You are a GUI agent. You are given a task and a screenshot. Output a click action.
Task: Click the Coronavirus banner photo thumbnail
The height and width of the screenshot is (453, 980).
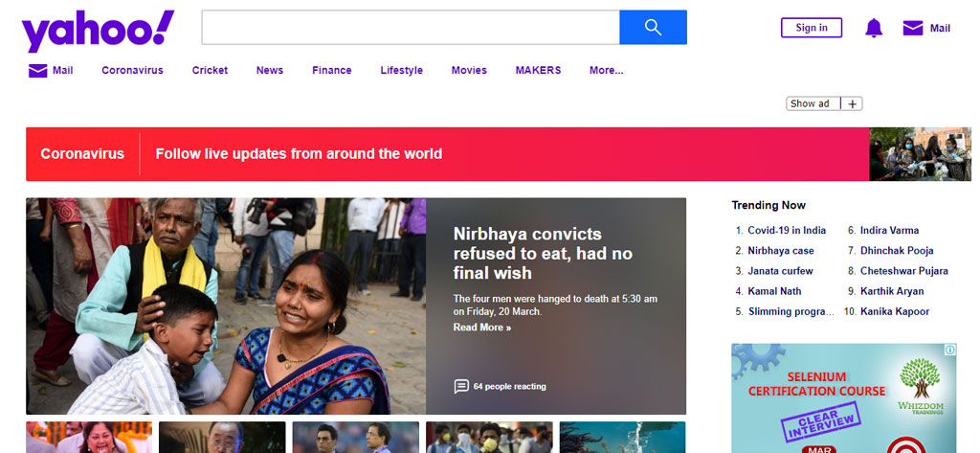click(x=920, y=154)
